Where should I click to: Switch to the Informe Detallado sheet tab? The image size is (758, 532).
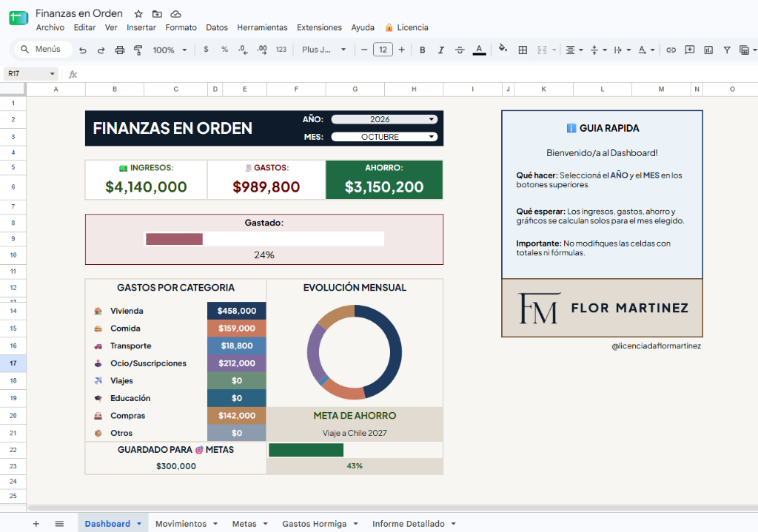(409, 524)
